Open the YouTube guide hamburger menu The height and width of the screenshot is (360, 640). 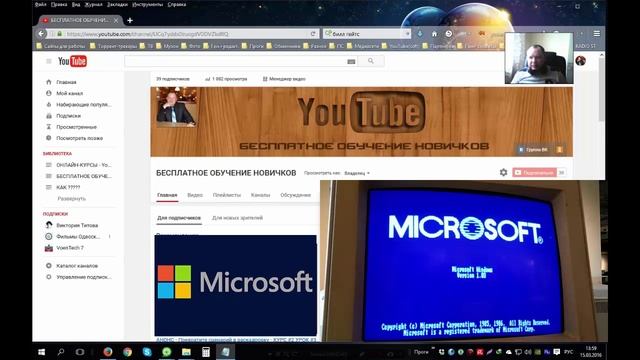click(49, 61)
